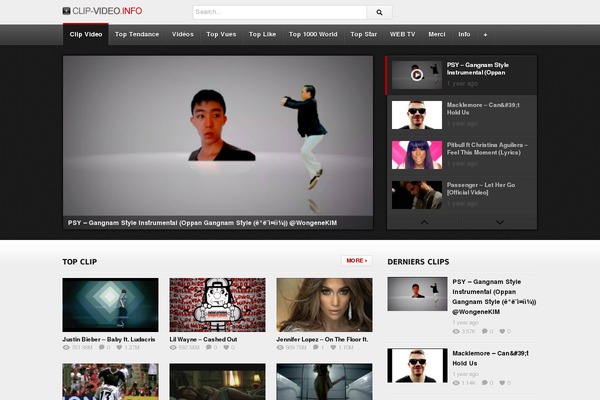Click heart icon under Lil Wayne clip

[226, 348]
